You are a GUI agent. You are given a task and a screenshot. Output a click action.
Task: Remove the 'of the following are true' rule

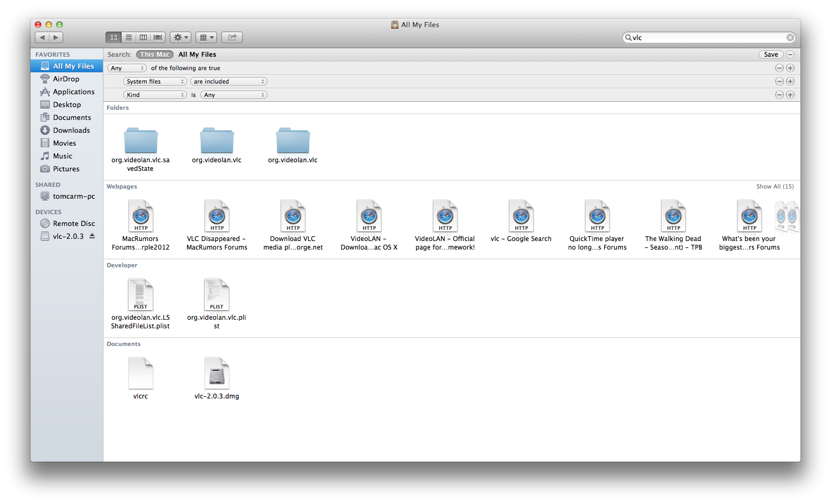(x=780, y=68)
